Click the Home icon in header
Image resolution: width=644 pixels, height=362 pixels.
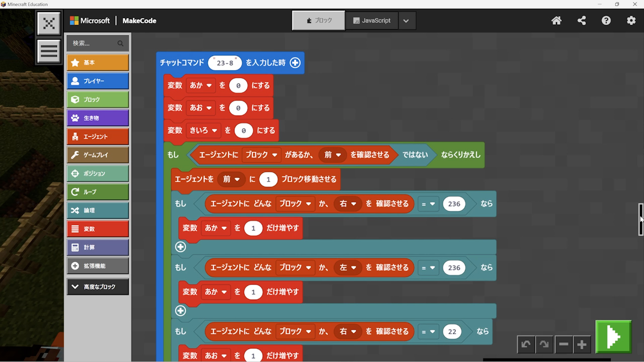tap(556, 21)
